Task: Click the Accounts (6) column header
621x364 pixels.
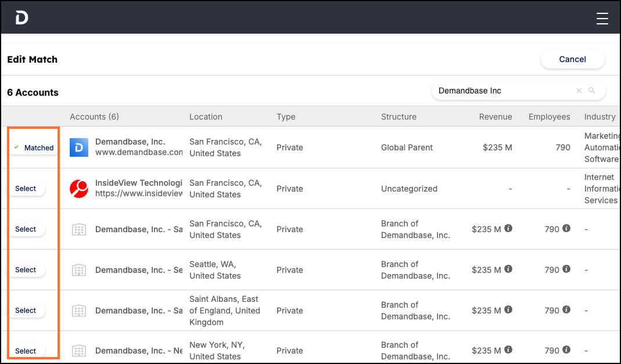Action: 94,117
